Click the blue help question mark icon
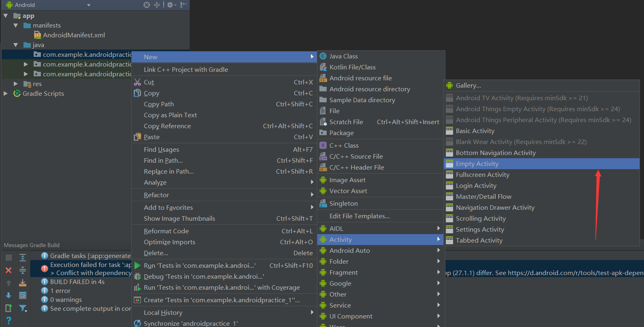Screen dimensions: 644x327 [9, 321]
